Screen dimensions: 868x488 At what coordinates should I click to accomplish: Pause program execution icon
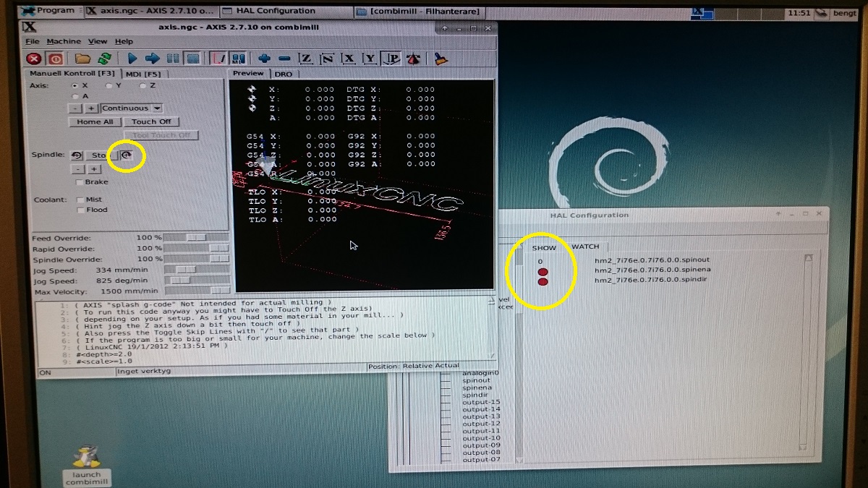point(173,59)
